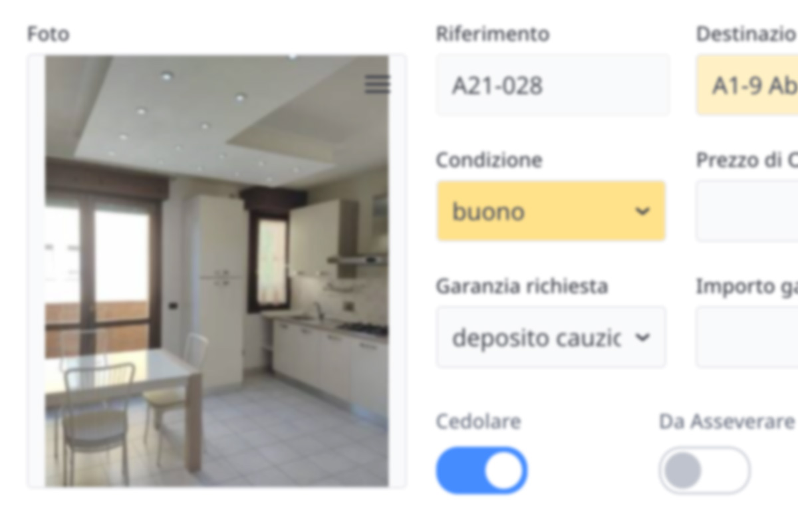Focus the empty Prezzo di C input box
The width and height of the screenshot is (798, 532).
click(747, 211)
